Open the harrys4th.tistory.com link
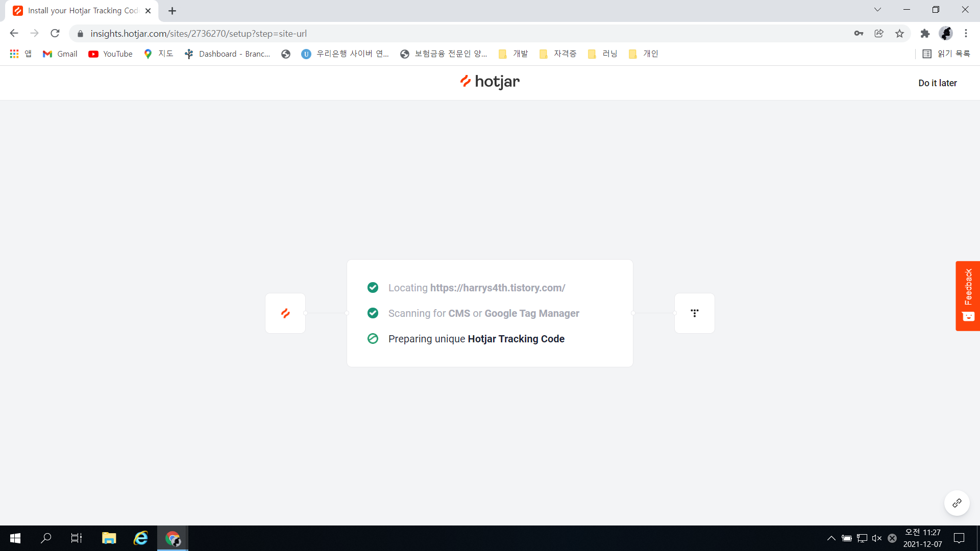This screenshot has height=551, width=980. [x=497, y=288]
